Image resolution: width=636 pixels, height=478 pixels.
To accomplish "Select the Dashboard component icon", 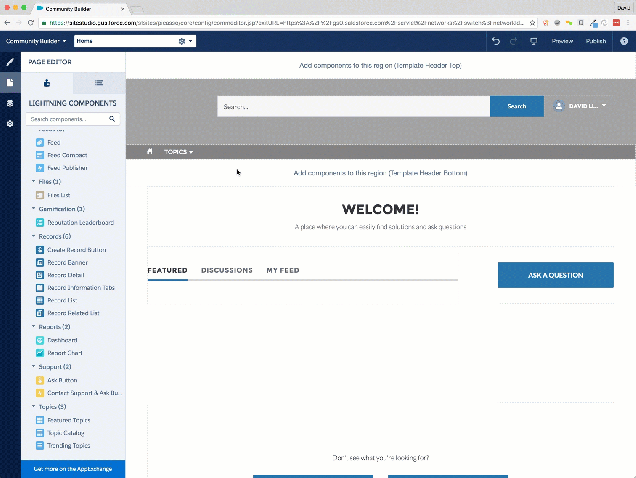I will coord(40,340).
